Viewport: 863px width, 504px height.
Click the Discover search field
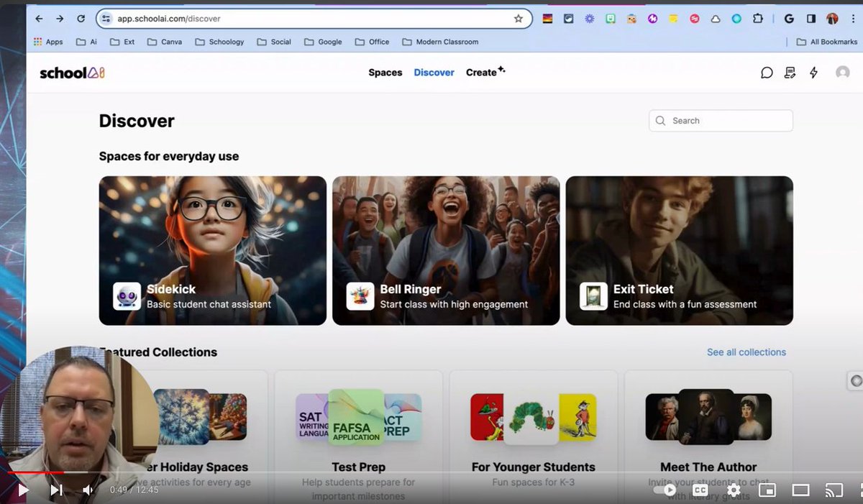pyautogui.click(x=721, y=121)
